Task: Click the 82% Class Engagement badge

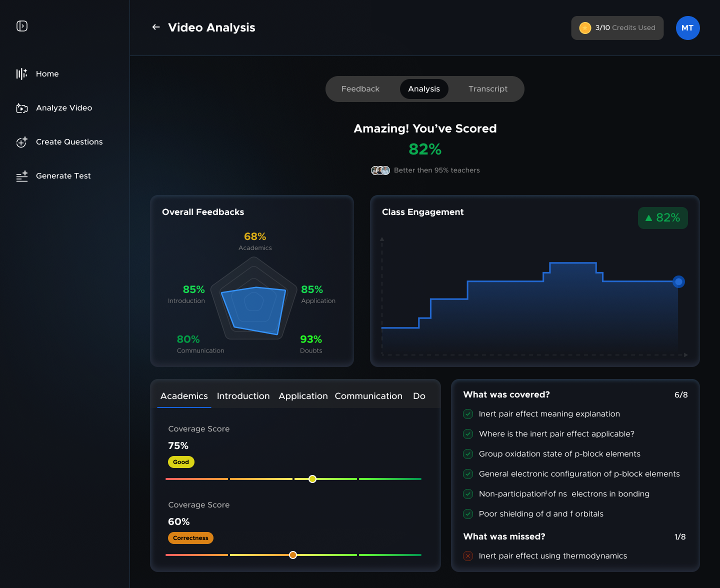Action: tap(662, 218)
